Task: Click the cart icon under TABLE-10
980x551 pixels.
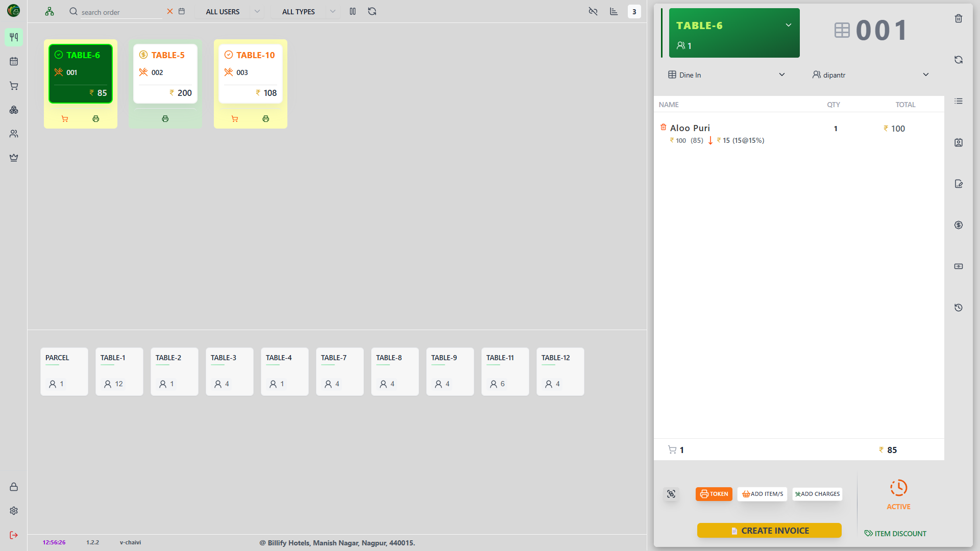Action: pyautogui.click(x=235, y=119)
